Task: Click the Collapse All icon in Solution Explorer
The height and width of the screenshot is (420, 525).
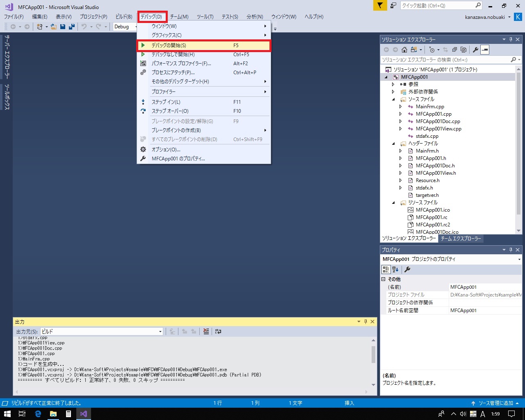Action: (454, 50)
